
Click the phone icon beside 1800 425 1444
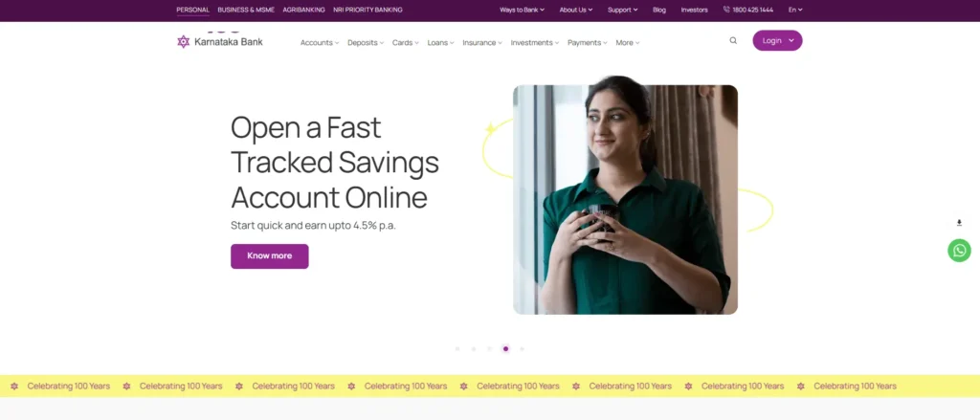tap(726, 10)
